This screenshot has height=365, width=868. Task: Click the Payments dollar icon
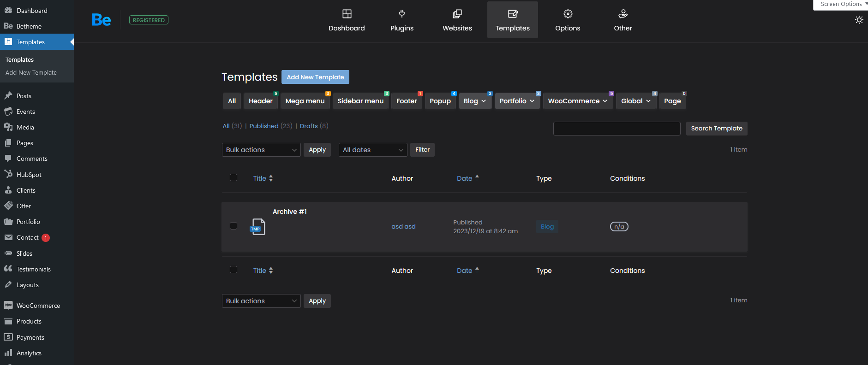pos(8,337)
